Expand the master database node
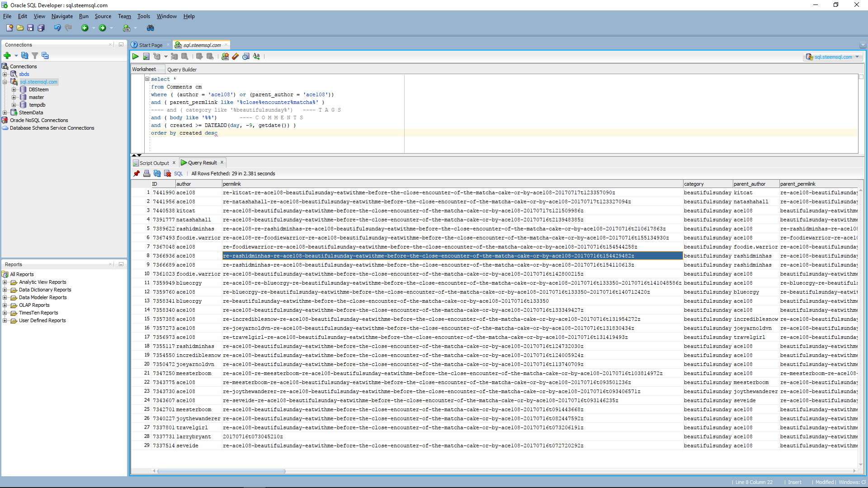868x488 pixels. tap(14, 97)
